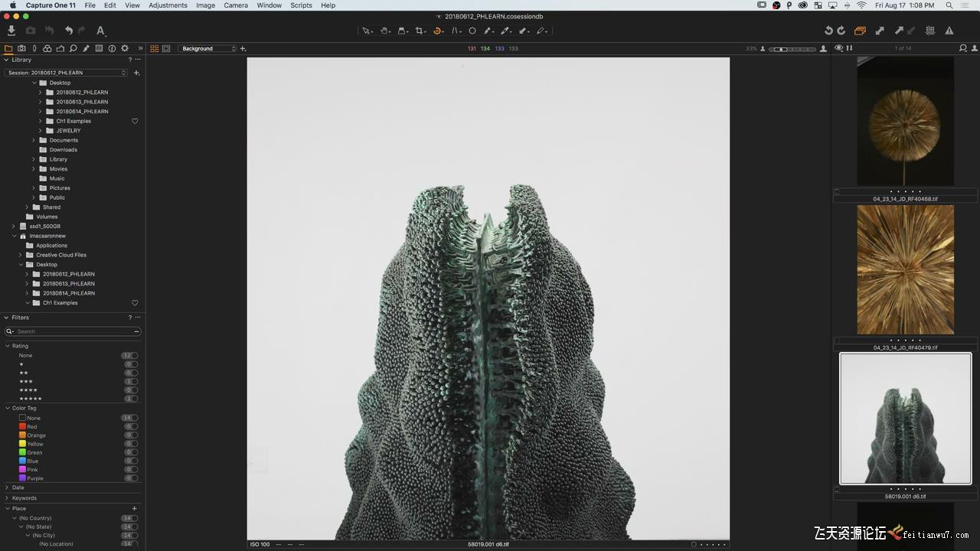980x551 pixels.
Task: Toggle the proofing eye icon in viewer
Action: tap(839, 48)
